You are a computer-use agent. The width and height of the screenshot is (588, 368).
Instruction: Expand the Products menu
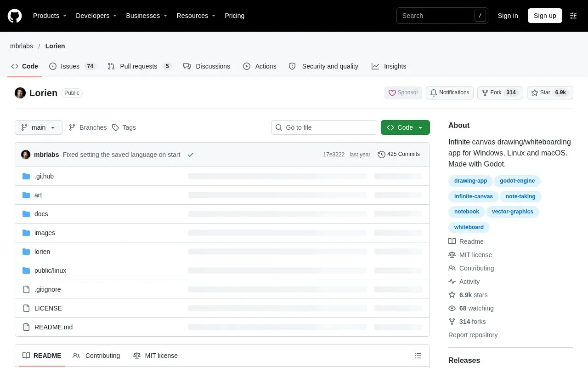click(50, 16)
